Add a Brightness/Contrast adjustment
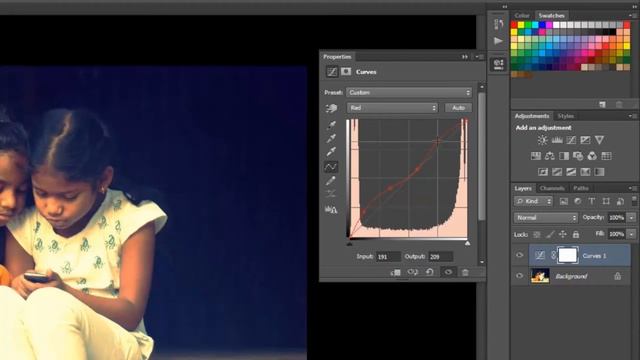 [x=542, y=140]
